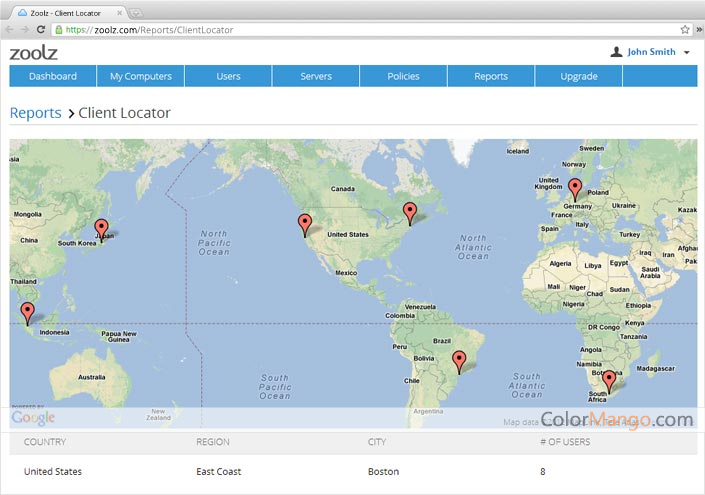
Task: Click the map pin over Japan
Action: click(x=102, y=231)
